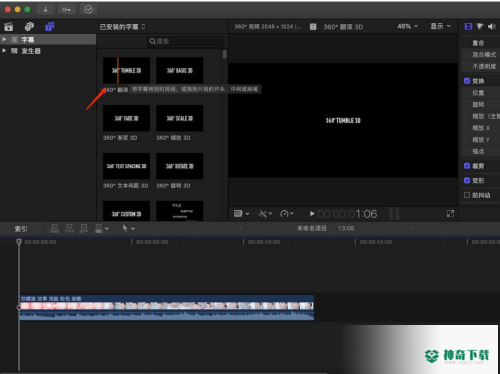Click the viewer timecode display 1:06

click(347, 214)
